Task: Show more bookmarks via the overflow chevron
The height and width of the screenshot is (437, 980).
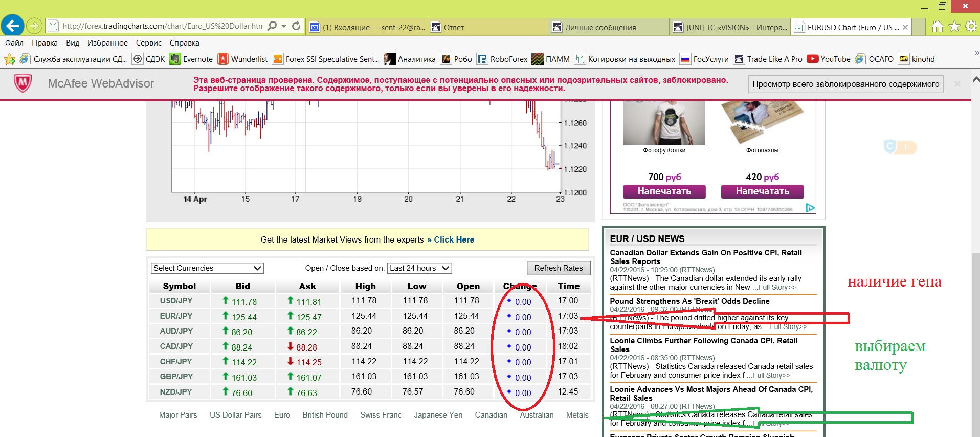Action: pos(976,53)
